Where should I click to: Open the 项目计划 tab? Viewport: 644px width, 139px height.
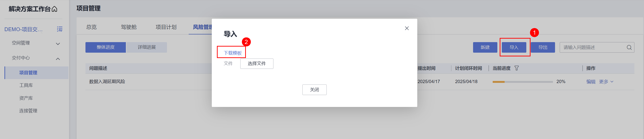tap(166, 27)
